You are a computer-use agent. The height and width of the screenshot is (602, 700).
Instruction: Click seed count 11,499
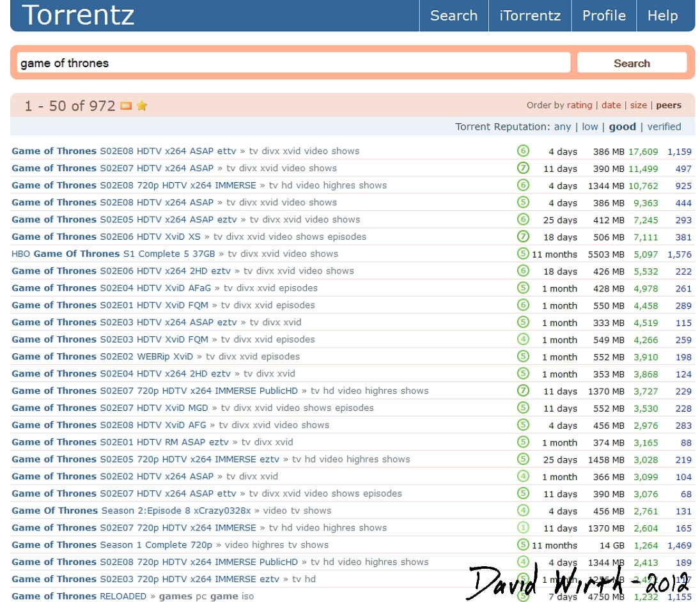643,169
